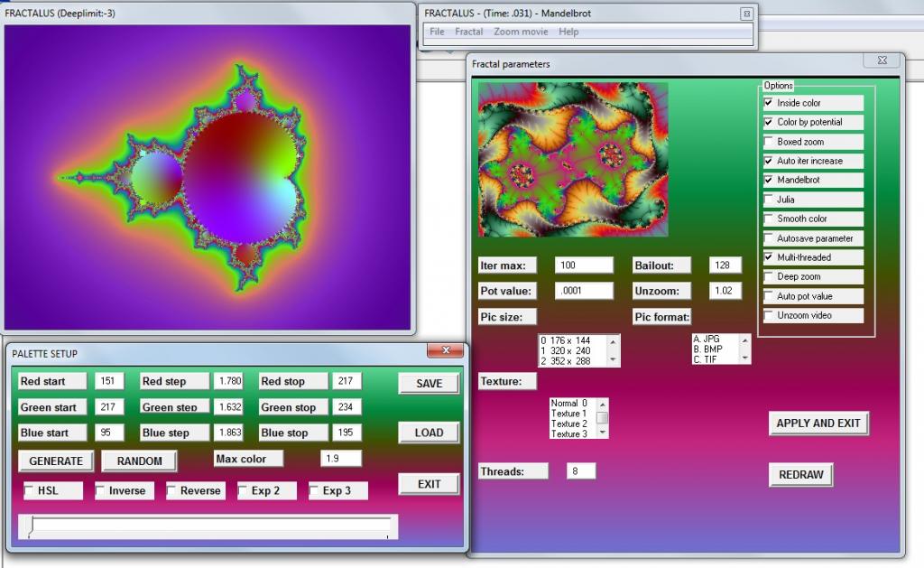924x568 pixels.
Task: Click the up arrow of Pic format list
Action: coord(745,340)
